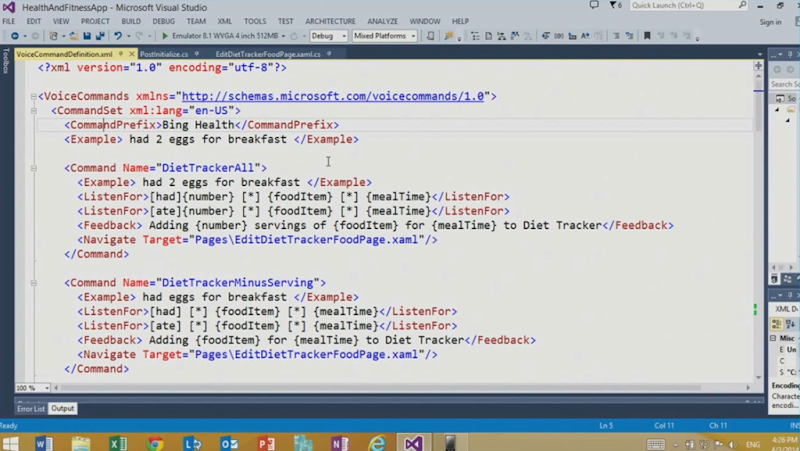Collapse the DietTrackerMinusServing Command element
800x451 pixels.
(33, 283)
